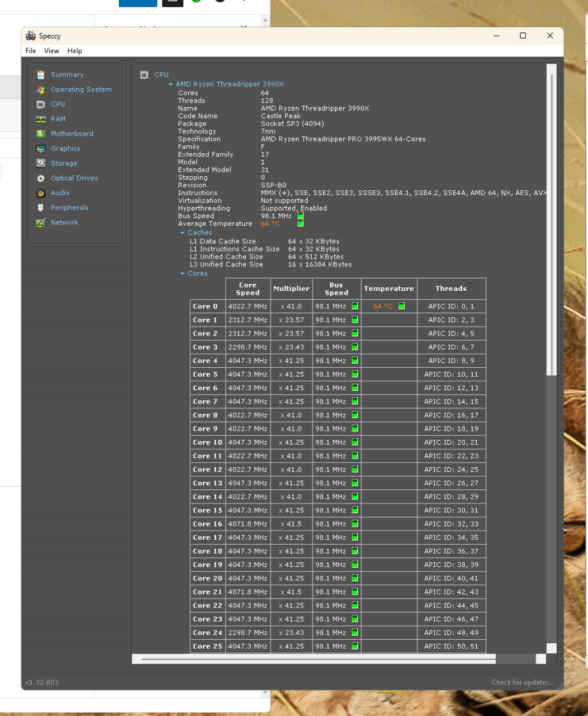Collapse the AMD Ryzen Threadripper 3990X node
The height and width of the screenshot is (716, 588).
pyautogui.click(x=171, y=85)
